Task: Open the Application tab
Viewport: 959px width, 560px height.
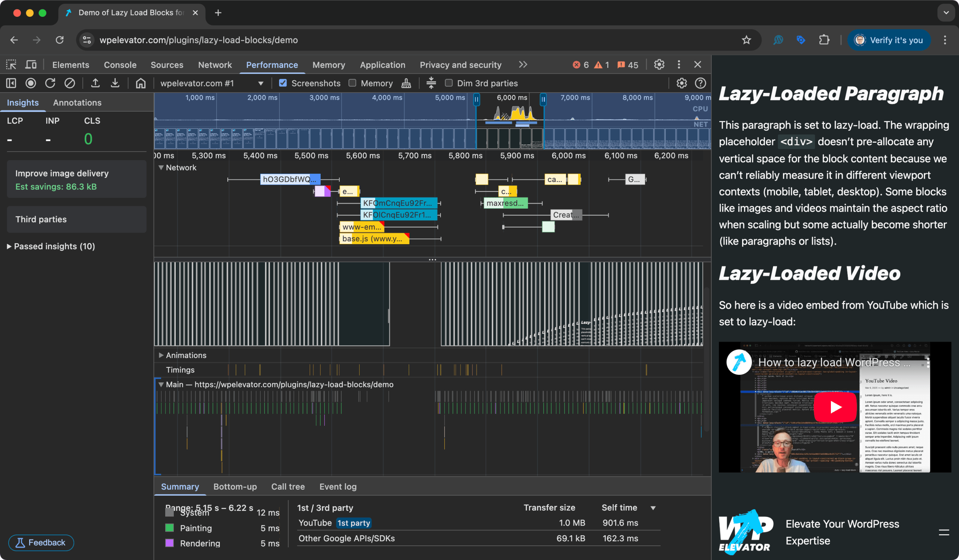Action: click(382, 65)
